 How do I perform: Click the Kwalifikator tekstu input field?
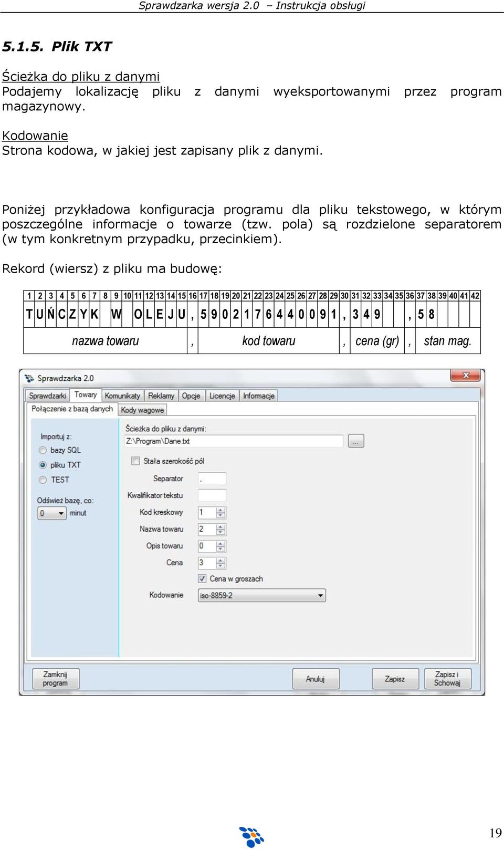pos(212,495)
